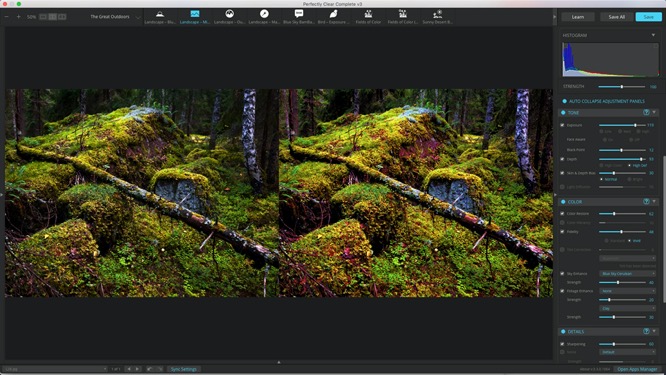Click the Sharpening slider track
This screenshot has height=375, width=666.
(622, 344)
